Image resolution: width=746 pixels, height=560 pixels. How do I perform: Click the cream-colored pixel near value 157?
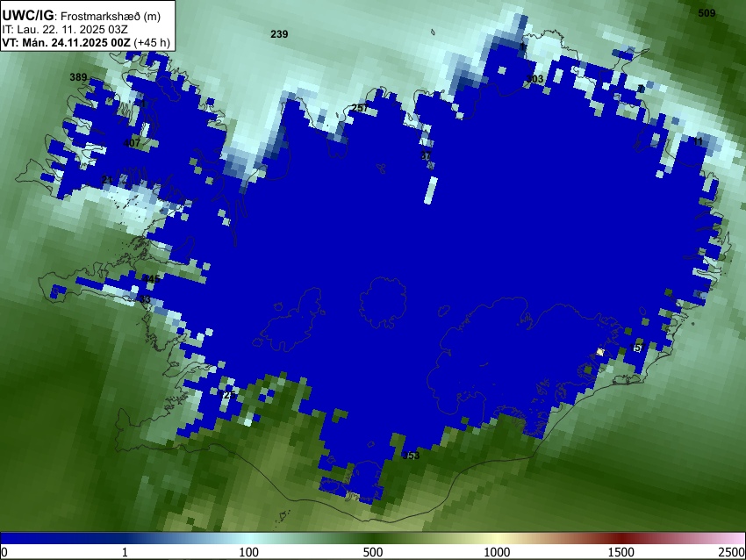600,352
